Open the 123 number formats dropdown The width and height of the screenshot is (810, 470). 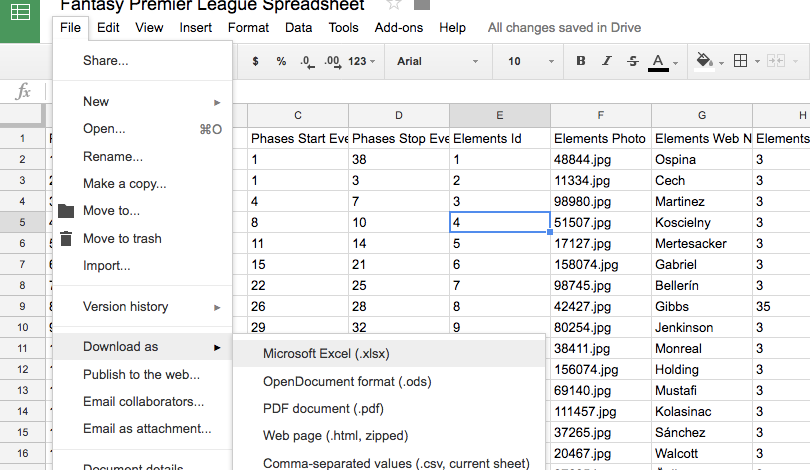click(x=362, y=61)
